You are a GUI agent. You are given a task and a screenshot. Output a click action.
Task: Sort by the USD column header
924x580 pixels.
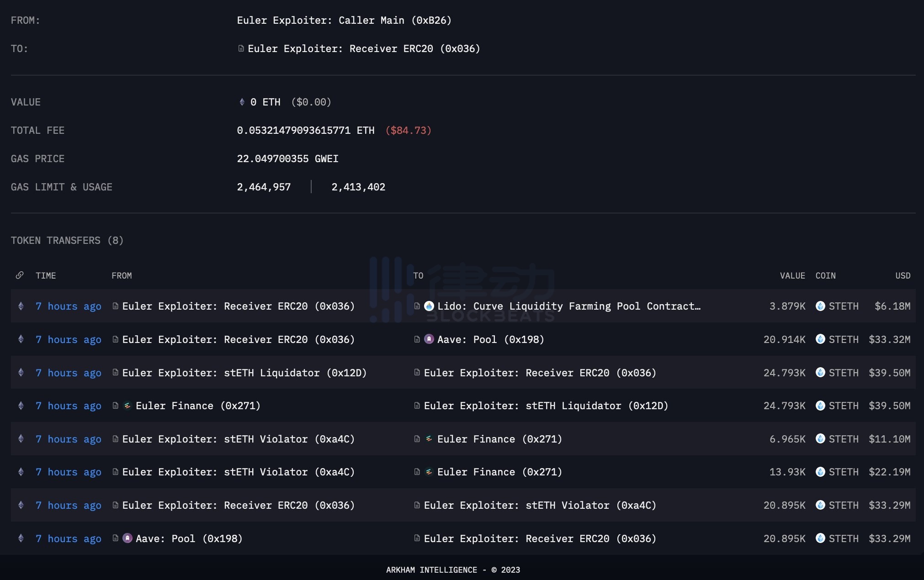pos(903,275)
